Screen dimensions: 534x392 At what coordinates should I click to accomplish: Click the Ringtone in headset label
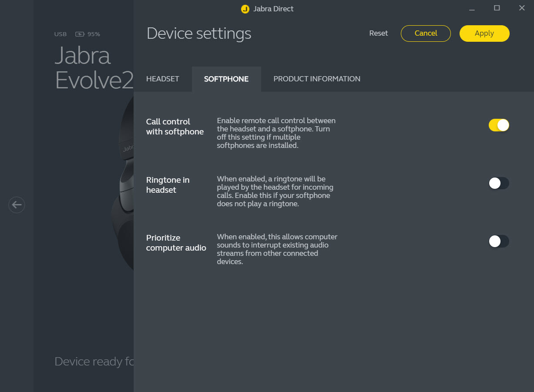168,185
